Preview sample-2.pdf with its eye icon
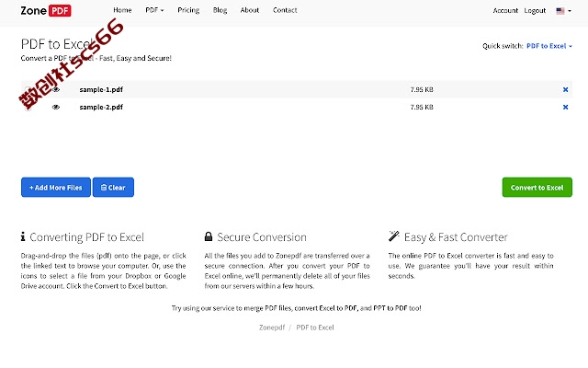 [x=56, y=107]
